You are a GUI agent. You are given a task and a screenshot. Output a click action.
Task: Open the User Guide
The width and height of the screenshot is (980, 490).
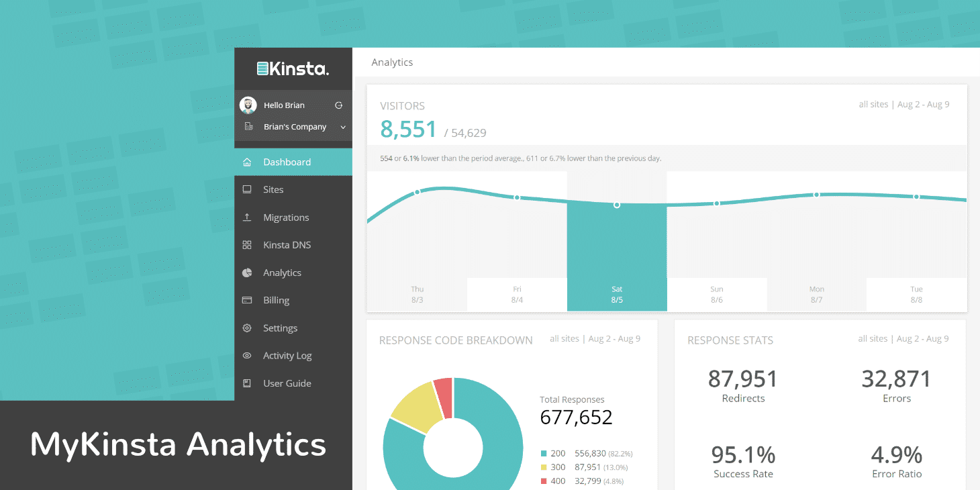click(x=293, y=383)
